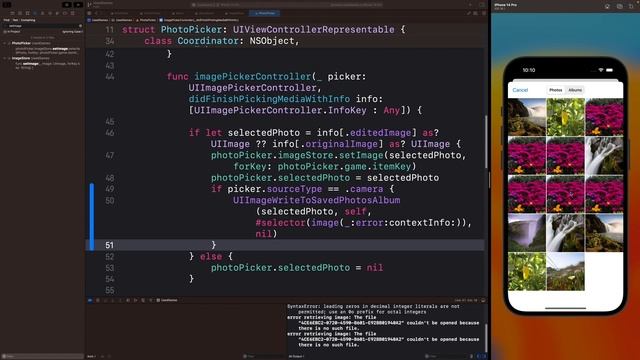This screenshot has width=640, height=360.
Task: Switch to Albums segment in simulator
Action: [575, 90]
